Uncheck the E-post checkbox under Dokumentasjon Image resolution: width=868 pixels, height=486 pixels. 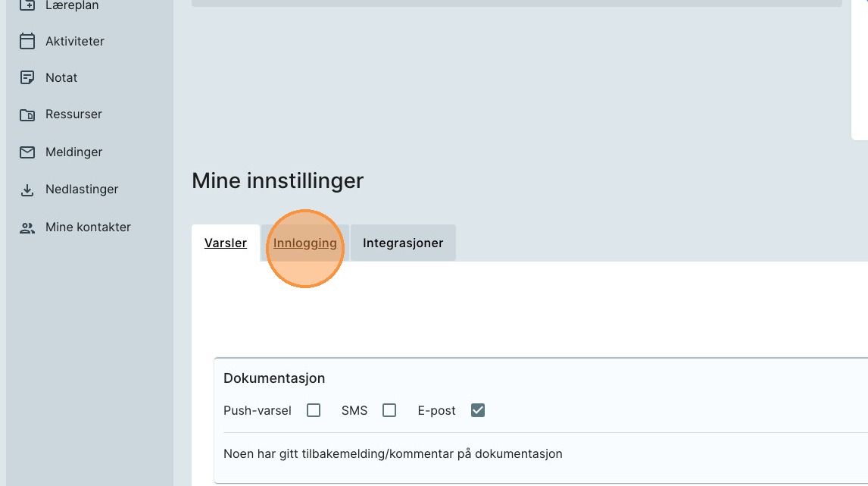pyautogui.click(x=477, y=410)
